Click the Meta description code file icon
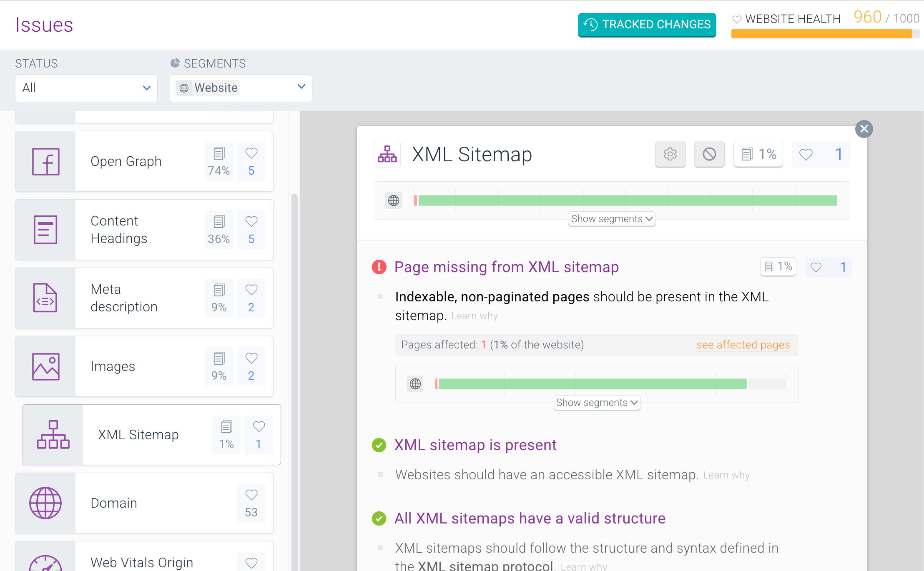924x571 pixels. (x=45, y=298)
